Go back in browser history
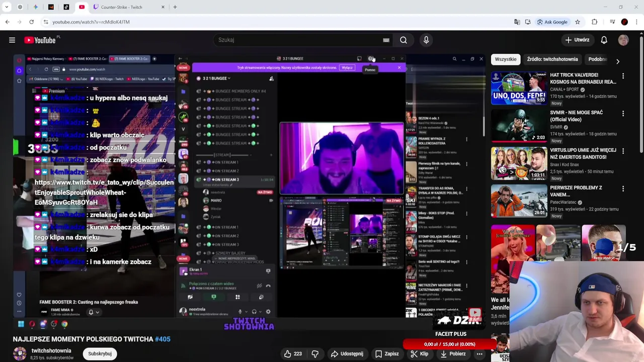The image size is (644, 362). pyautogui.click(x=7, y=22)
